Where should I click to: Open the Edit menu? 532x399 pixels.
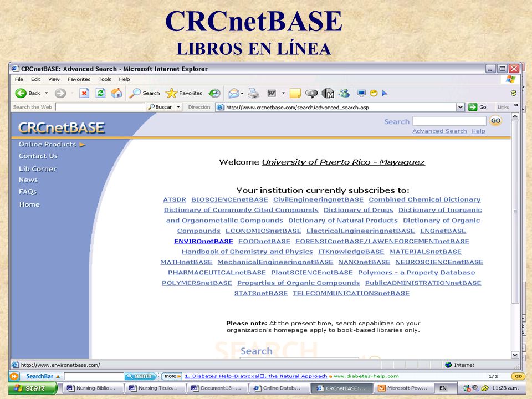click(35, 79)
